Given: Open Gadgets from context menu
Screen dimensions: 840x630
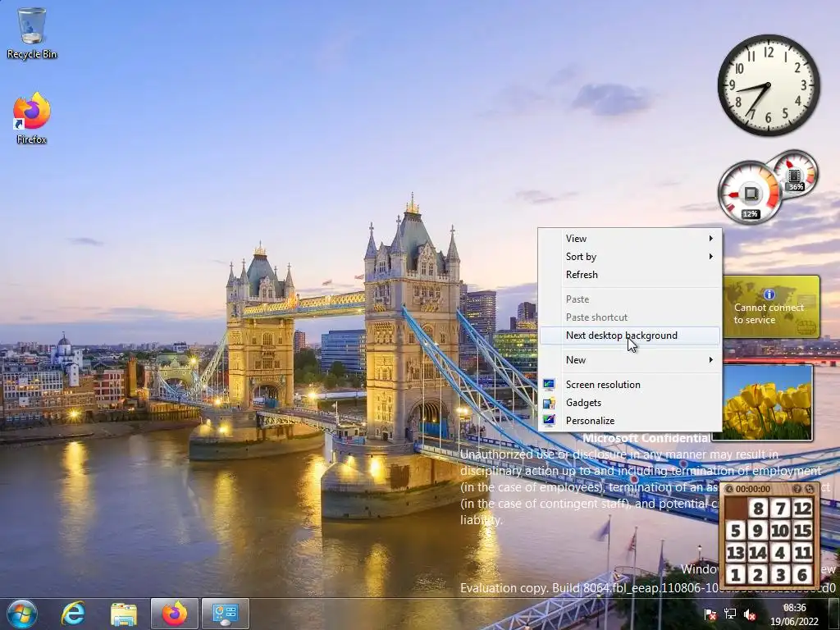Looking at the screenshot, I should (630, 403).
